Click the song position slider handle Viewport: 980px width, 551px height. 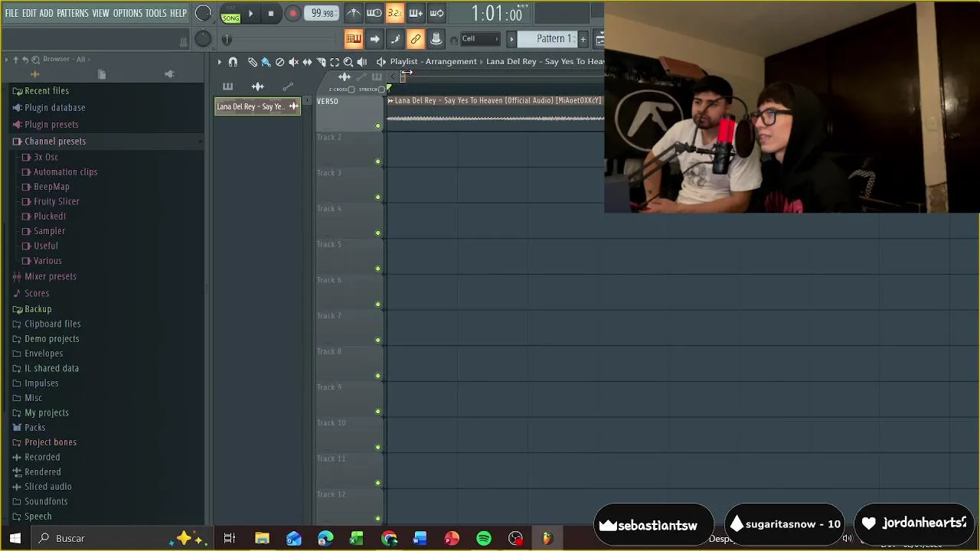[226, 39]
